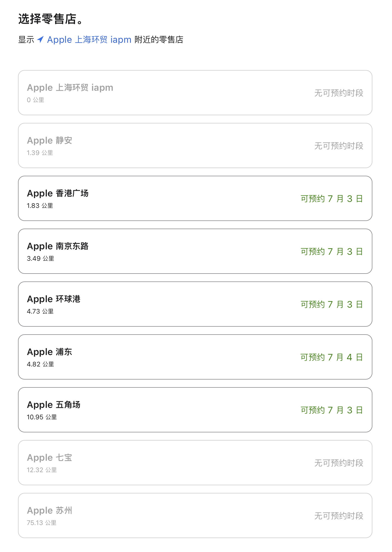Click 无可预约时段 label for 七宝
This screenshot has height=552, width=392.
coord(339,463)
